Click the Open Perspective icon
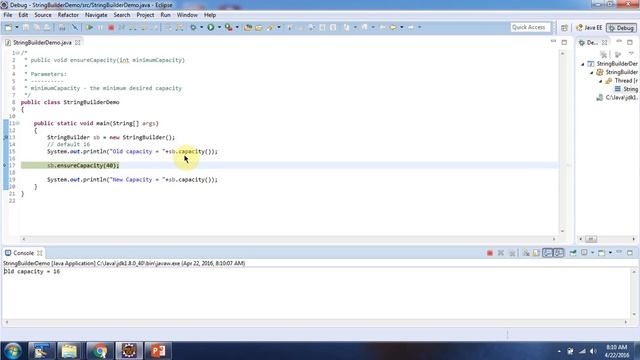This screenshot has height=360, width=640. coord(564,28)
